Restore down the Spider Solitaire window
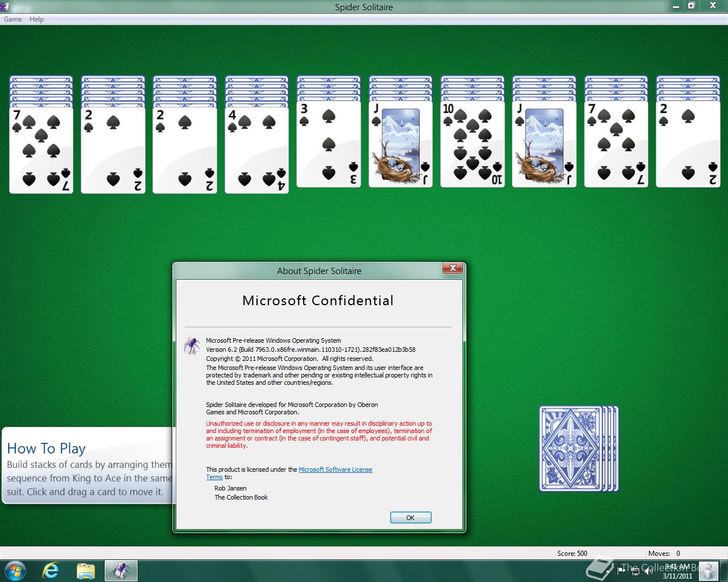This screenshot has height=582, width=728. (x=691, y=6)
